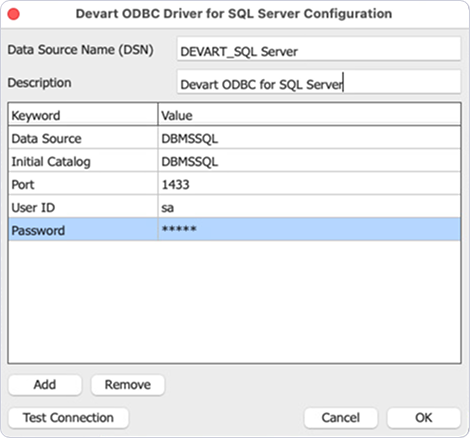Cancel the configuration dialog
This screenshot has height=438, width=470.
tap(341, 418)
